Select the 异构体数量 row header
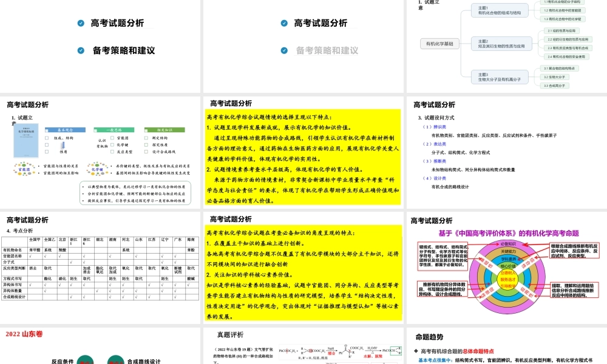The width and height of the screenshot is (607, 364). [15, 291]
